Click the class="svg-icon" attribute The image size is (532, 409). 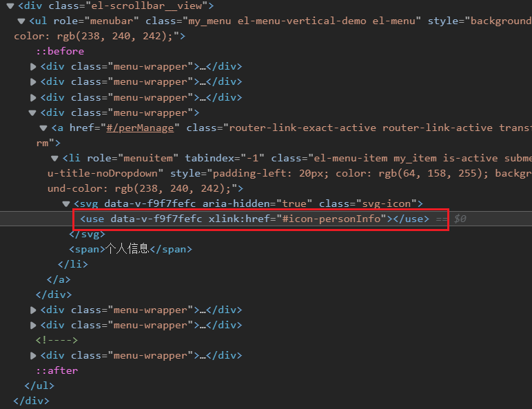point(368,204)
